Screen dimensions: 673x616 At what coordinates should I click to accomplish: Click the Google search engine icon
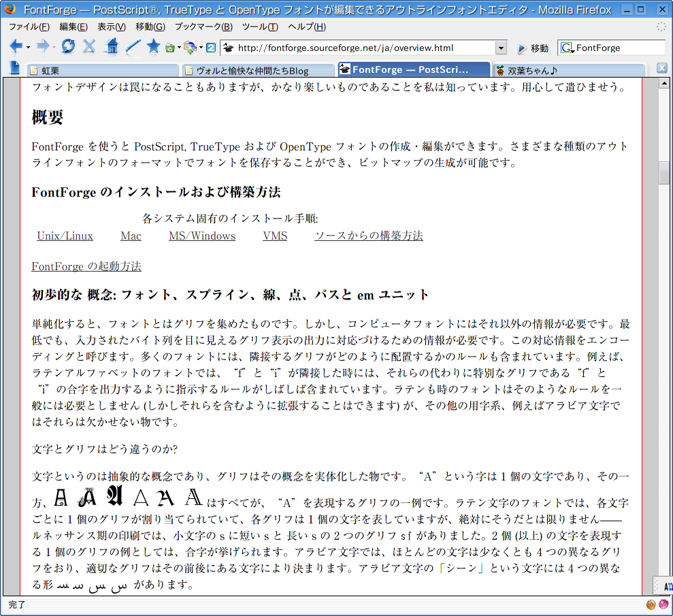[567, 48]
